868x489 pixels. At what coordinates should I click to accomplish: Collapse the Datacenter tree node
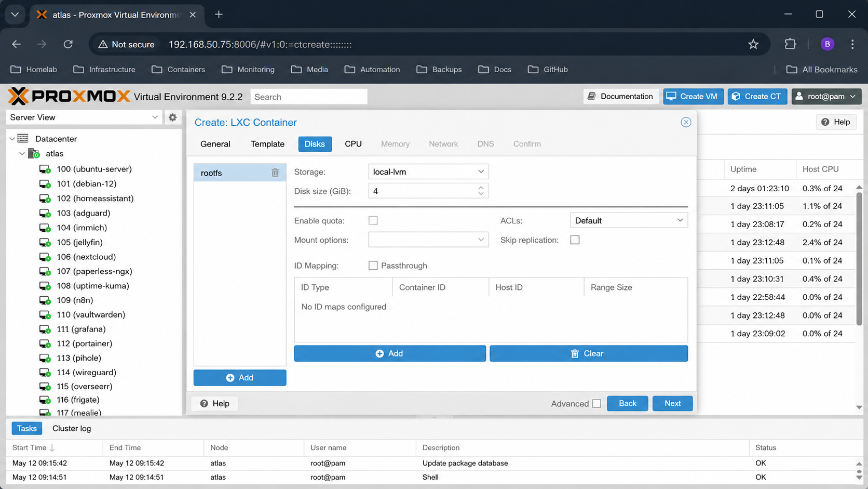coord(12,139)
